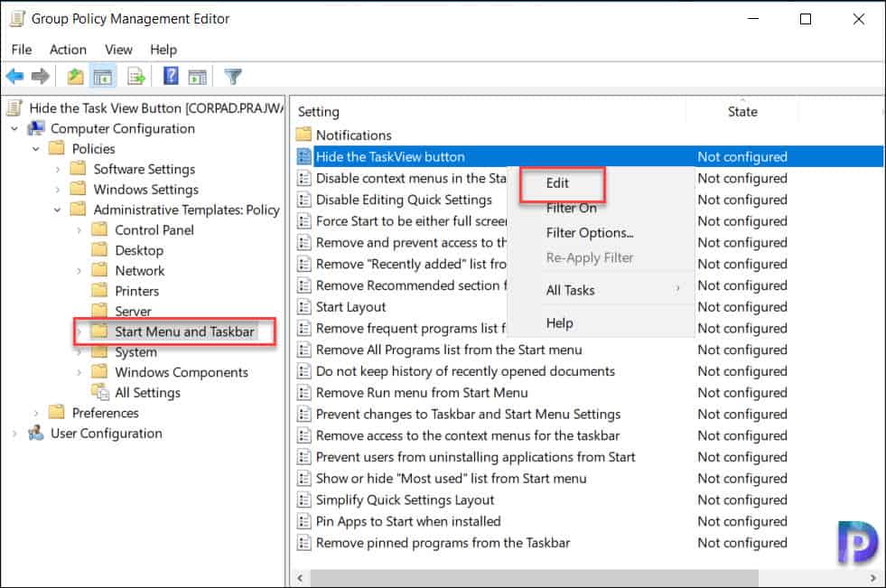Open All Tasks submenu in context menu
886x588 pixels.
pyautogui.click(x=602, y=290)
